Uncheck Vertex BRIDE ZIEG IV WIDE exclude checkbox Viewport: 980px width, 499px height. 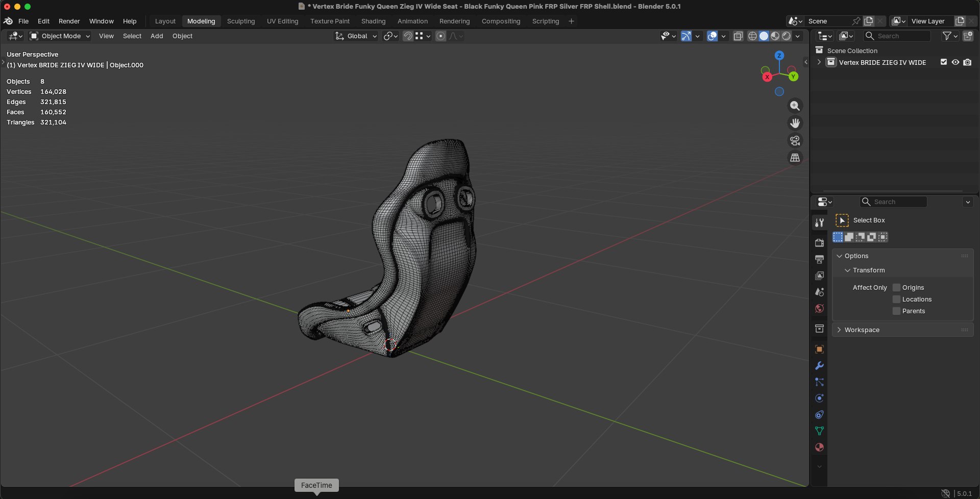(944, 62)
